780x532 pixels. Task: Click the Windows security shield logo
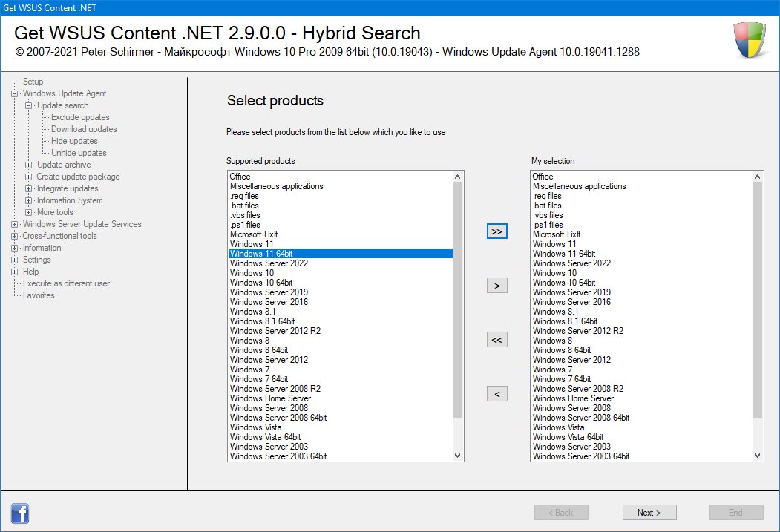(x=750, y=41)
